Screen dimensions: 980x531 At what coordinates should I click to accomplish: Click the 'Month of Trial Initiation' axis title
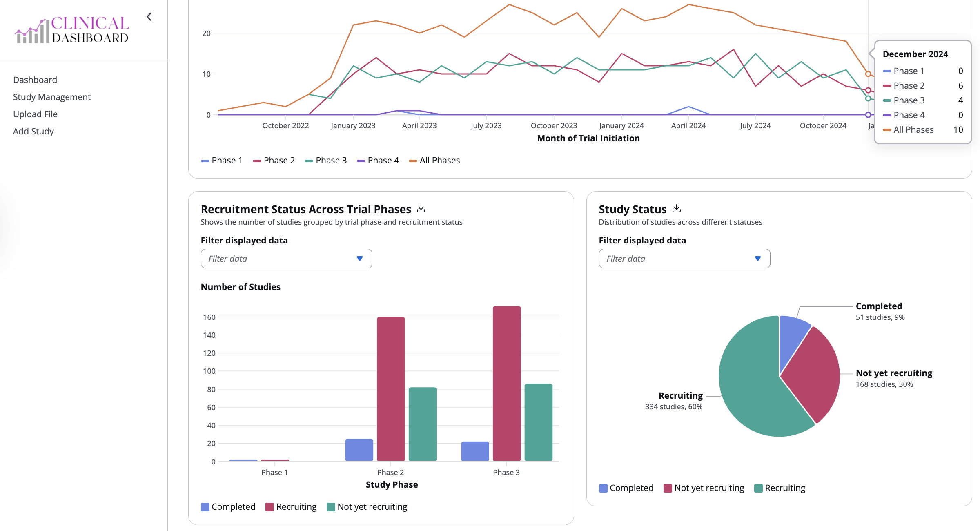(x=588, y=138)
